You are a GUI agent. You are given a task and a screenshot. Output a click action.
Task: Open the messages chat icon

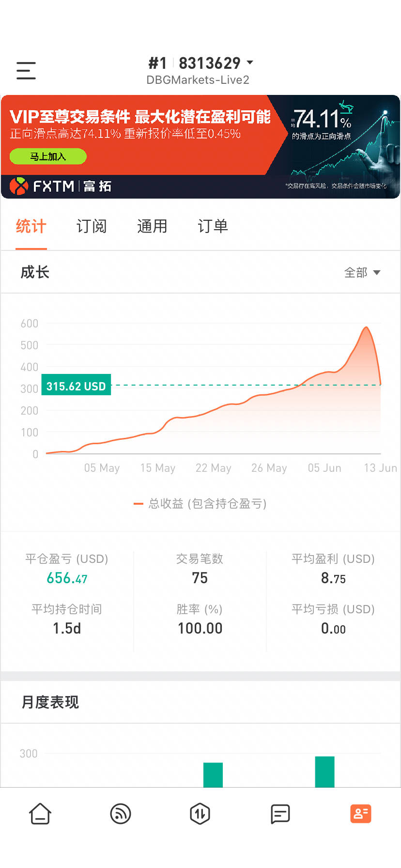pos(280,814)
